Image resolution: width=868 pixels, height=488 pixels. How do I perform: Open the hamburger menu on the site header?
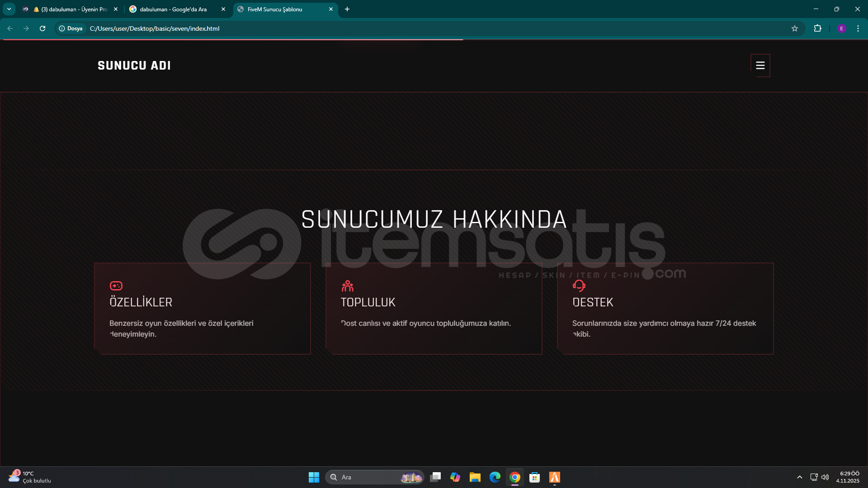click(760, 66)
